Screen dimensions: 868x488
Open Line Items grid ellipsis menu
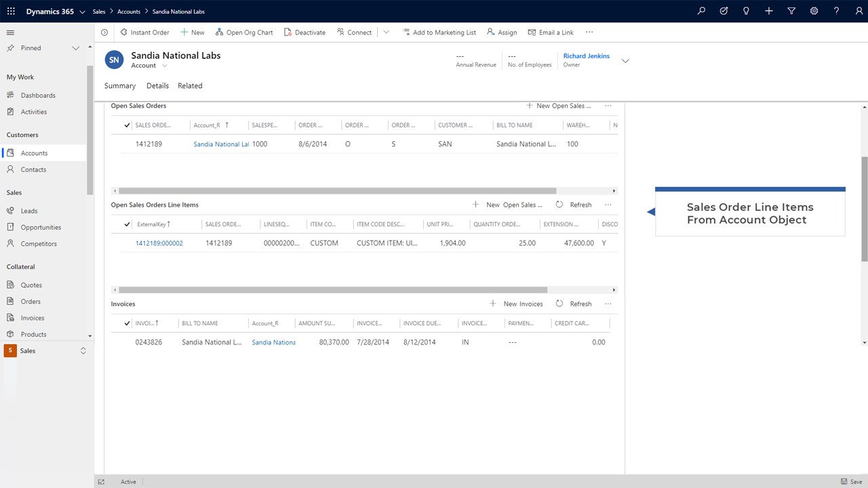[608, 205]
